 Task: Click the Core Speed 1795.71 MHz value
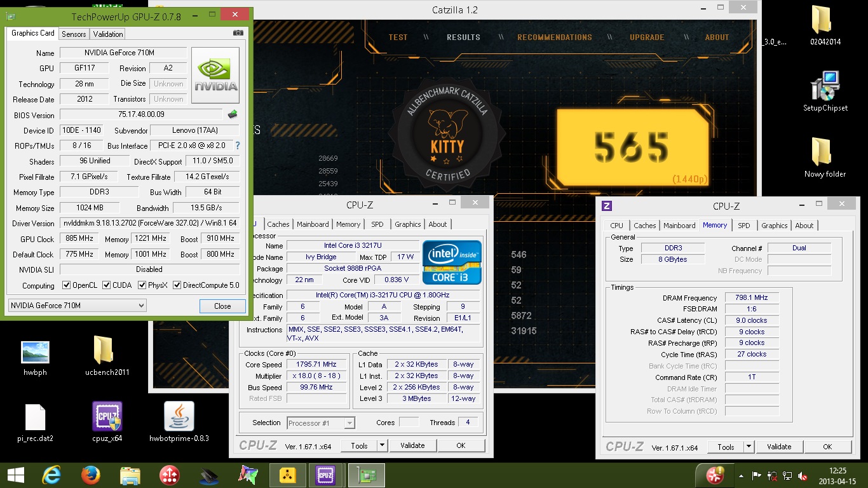click(x=316, y=364)
